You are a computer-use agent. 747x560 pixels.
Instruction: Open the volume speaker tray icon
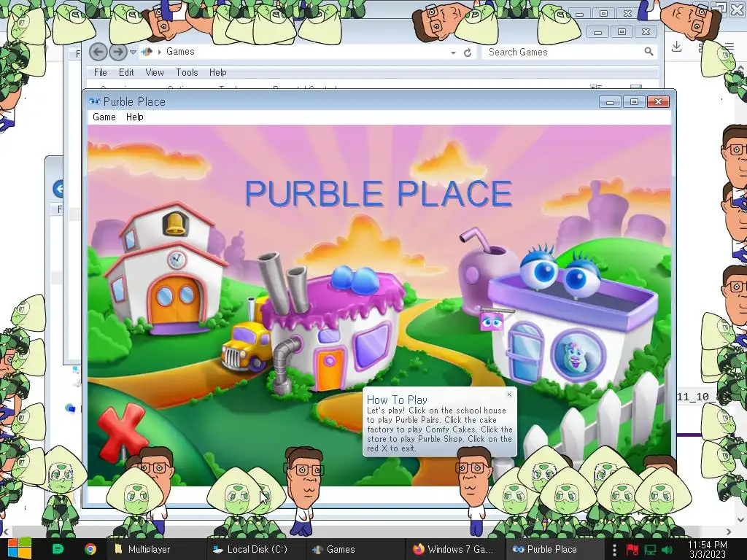(x=667, y=550)
